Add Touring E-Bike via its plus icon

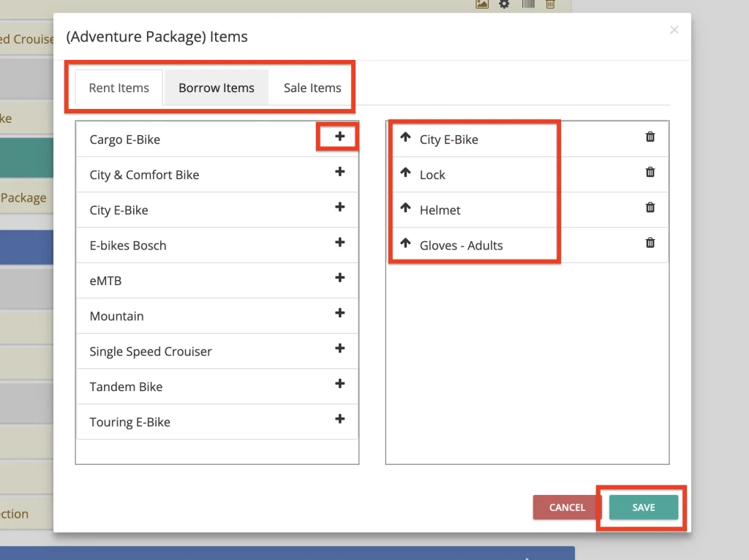point(339,419)
